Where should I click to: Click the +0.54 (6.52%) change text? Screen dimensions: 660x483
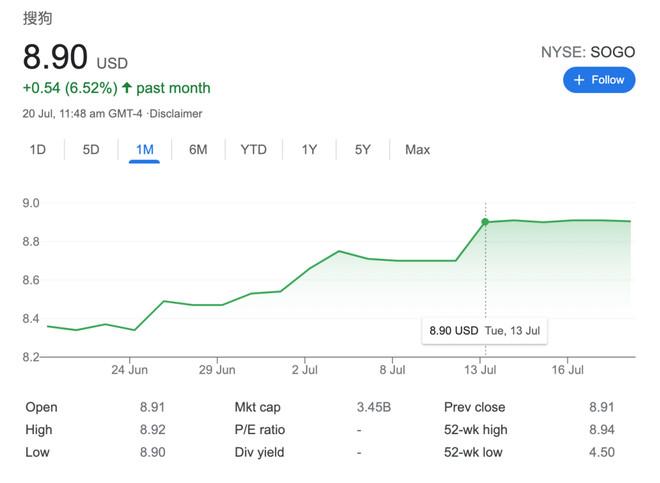tap(70, 88)
